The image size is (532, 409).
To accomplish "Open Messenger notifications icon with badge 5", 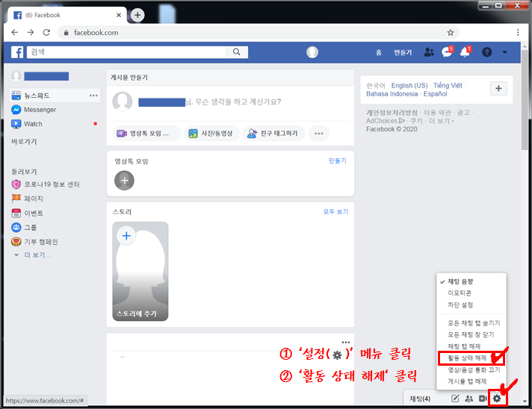I will 447,51.
